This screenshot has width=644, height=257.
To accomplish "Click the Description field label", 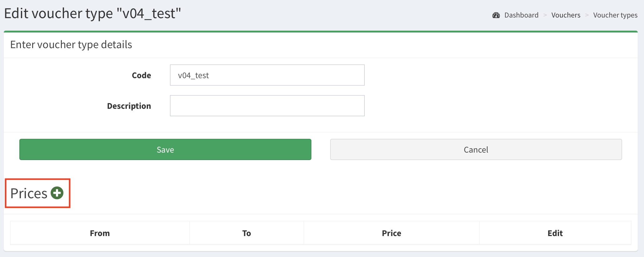I will click(x=129, y=106).
